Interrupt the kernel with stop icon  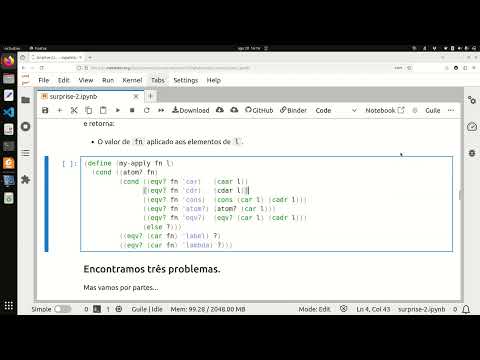pyautogui.click(x=132, y=110)
